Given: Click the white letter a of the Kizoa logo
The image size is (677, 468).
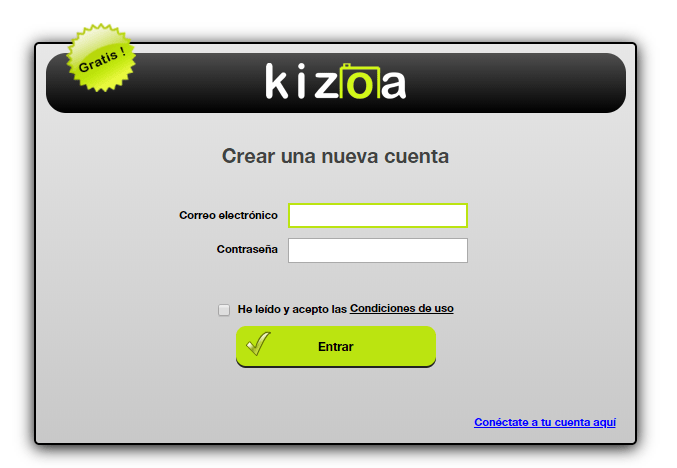Looking at the screenshot, I should click(x=394, y=84).
